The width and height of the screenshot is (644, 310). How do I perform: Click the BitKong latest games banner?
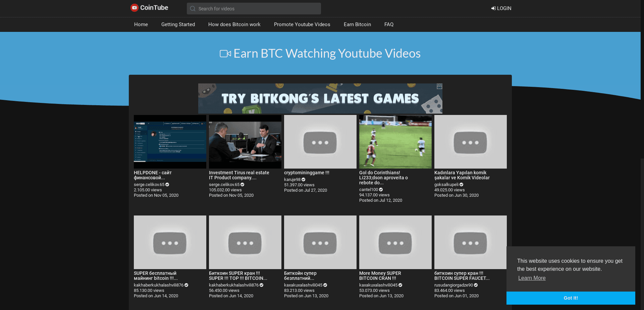point(320,99)
